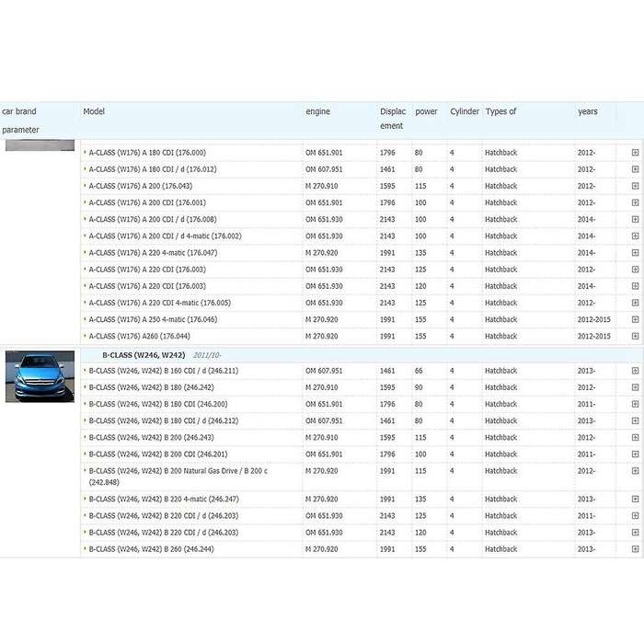Select power 90 in B 180 (246.242) row

[419, 387]
